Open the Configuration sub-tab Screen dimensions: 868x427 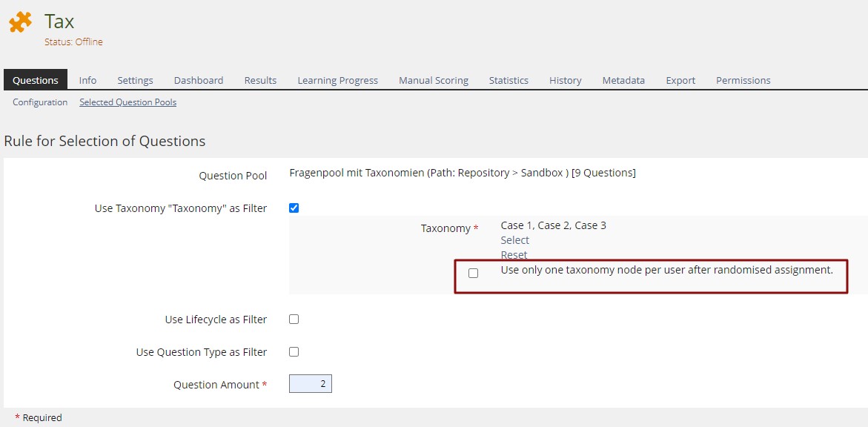coord(40,102)
